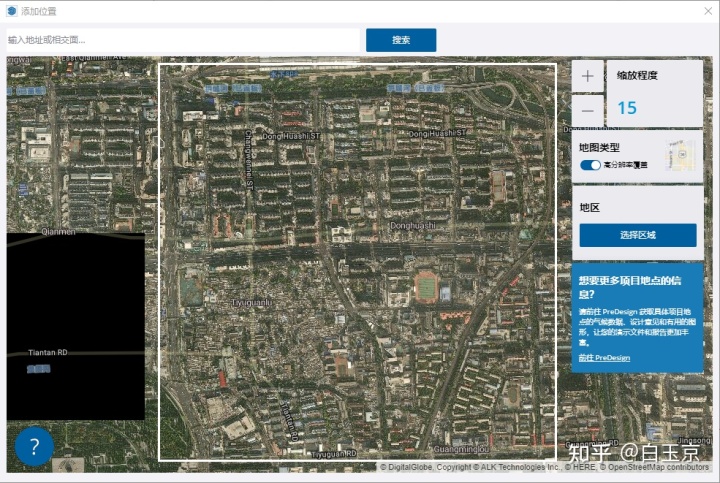Click the 想要更多项目地点的信息 heading

(630, 287)
